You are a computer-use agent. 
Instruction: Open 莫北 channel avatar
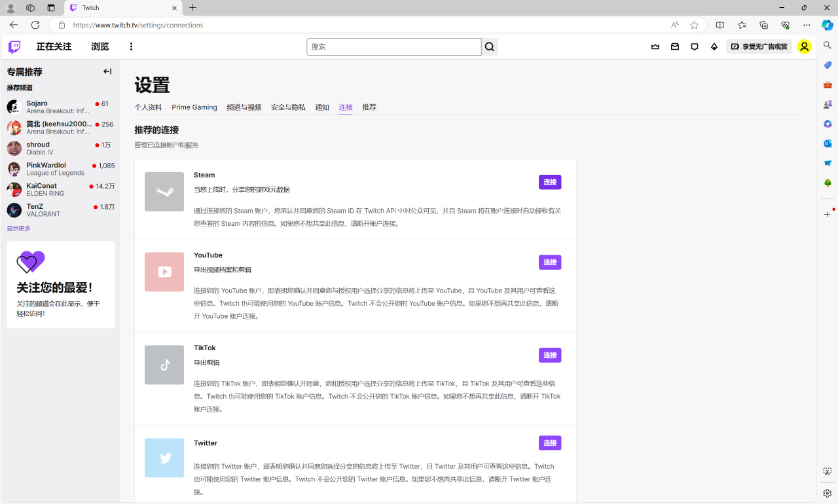(14, 128)
